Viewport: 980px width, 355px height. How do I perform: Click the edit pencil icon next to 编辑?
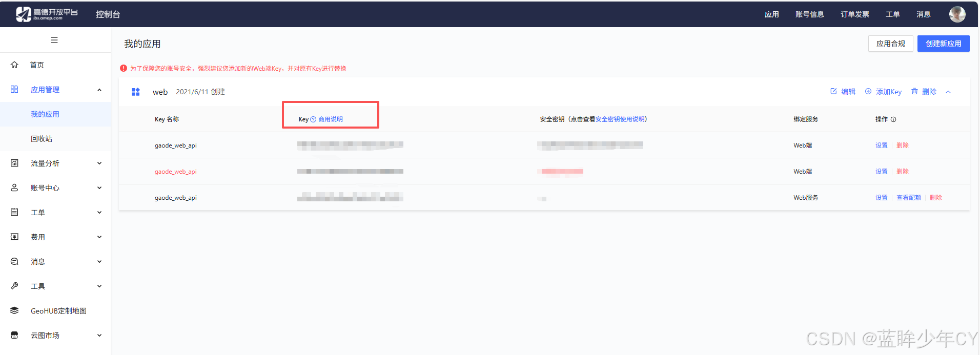(833, 91)
